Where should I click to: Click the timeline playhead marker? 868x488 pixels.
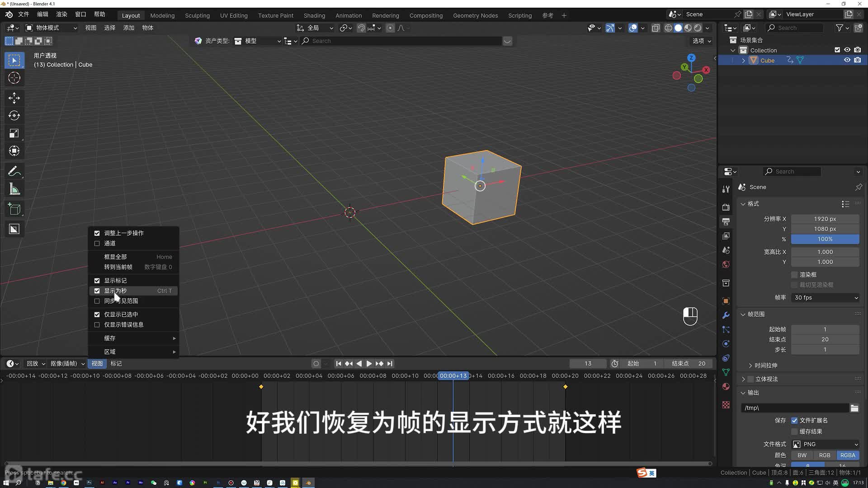click(x=454, y=375)
